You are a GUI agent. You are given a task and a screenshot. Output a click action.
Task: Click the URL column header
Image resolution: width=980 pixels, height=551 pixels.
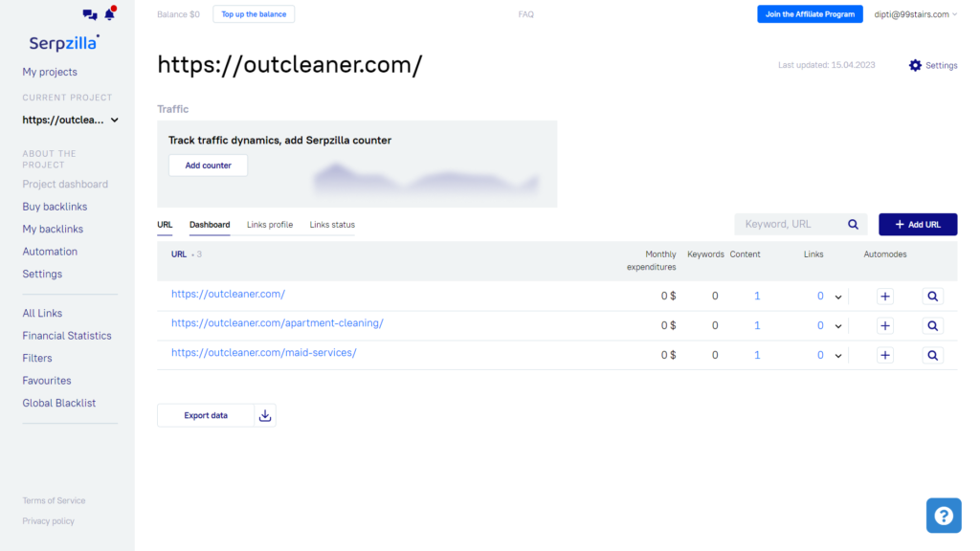[179, 254]
